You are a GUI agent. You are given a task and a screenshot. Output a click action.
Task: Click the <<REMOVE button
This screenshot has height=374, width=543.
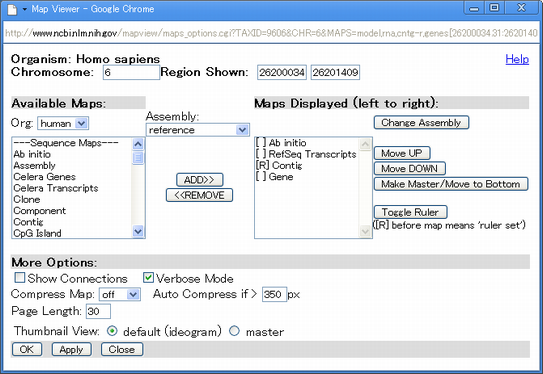point(199,195)
